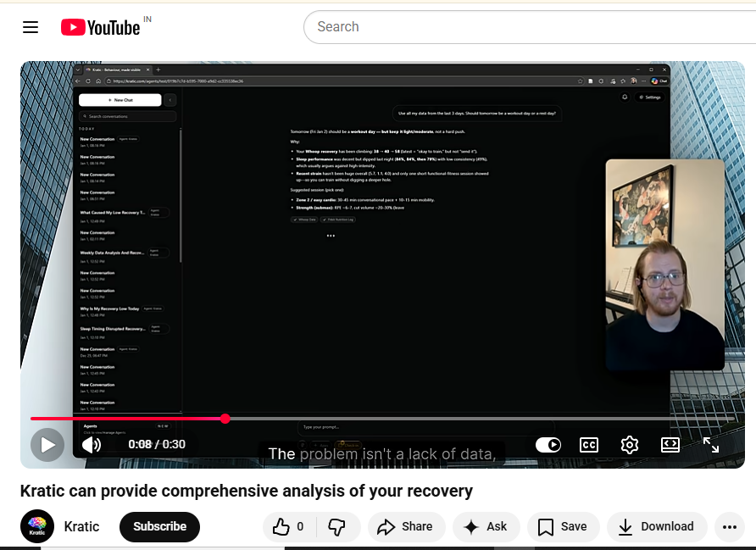Open the Ask AI button
This screenshot has height=550, width=756.
pyautogui.click(x=486, y=526)
